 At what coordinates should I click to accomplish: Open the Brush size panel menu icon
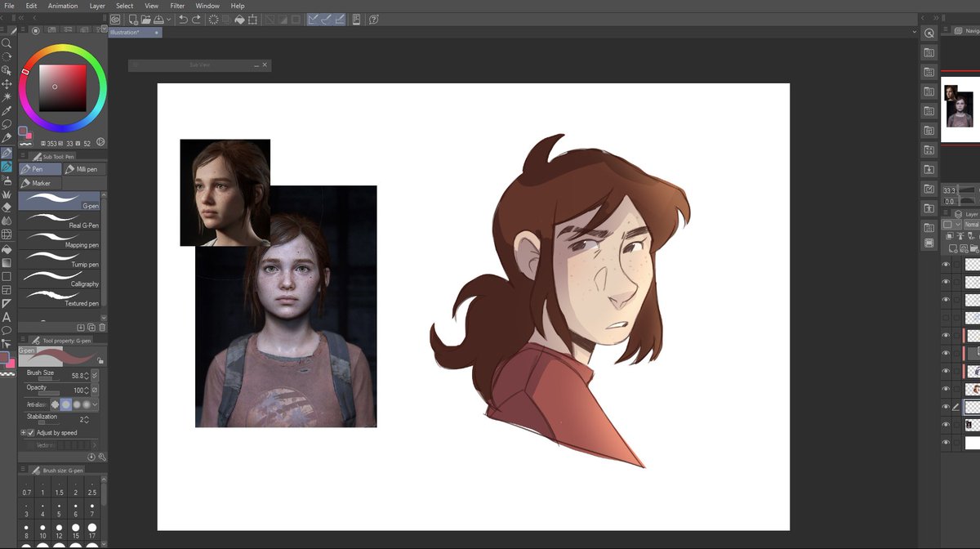22,471
